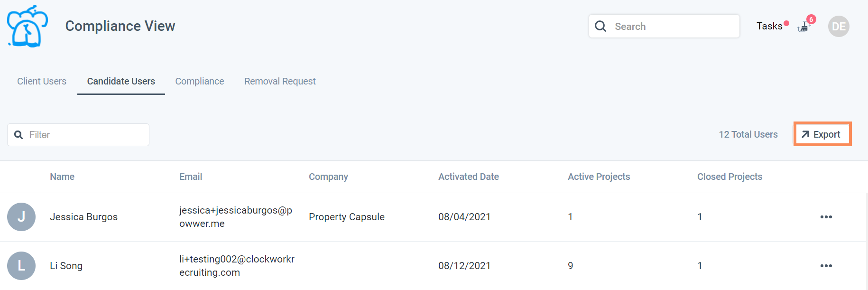Click the magnifier icon in Search box

pyautogui.click(x=600, y=26)
